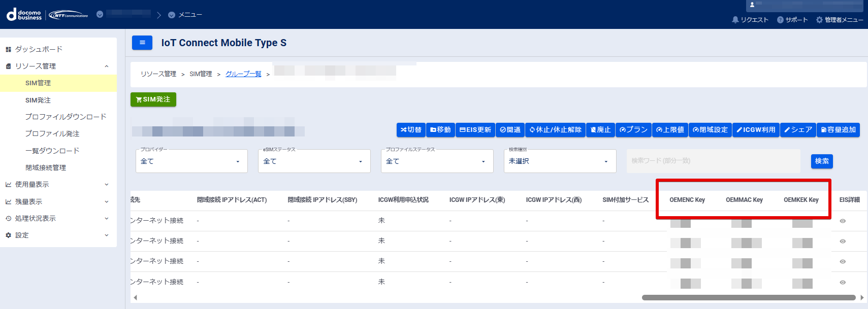Follow the グループ一覧 breadcrumb link

pos(243,74)
